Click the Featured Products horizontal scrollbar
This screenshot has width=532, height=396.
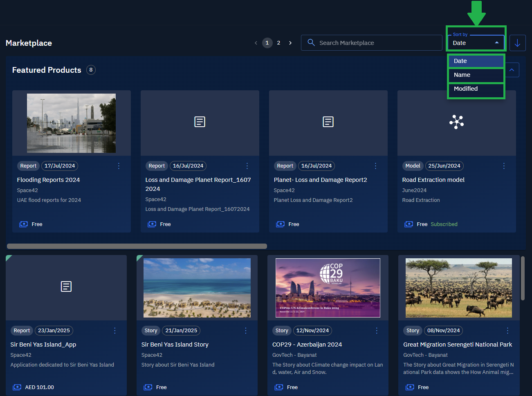pos(137,246)
